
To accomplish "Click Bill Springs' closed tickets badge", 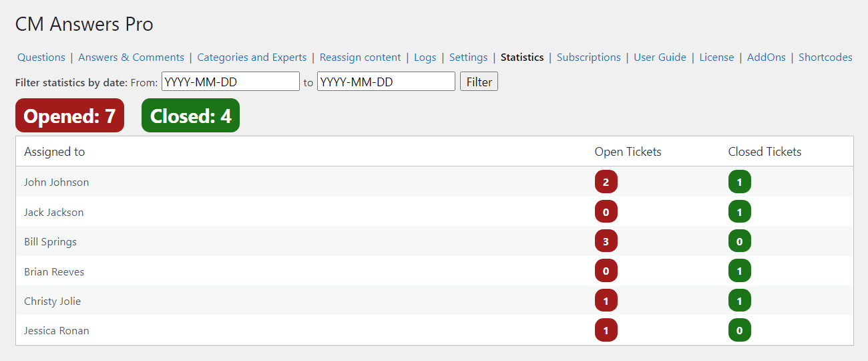I will pos(739,241).
